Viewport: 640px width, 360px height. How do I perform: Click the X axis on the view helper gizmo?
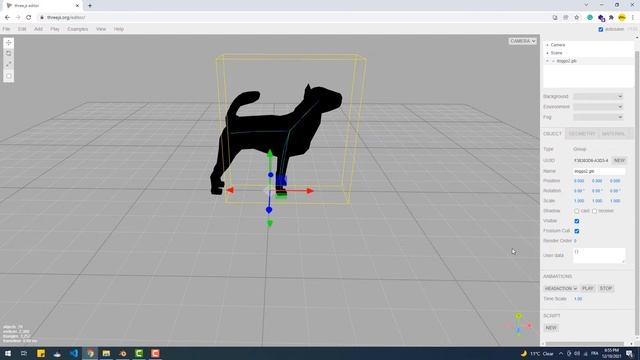pos(529,326)
